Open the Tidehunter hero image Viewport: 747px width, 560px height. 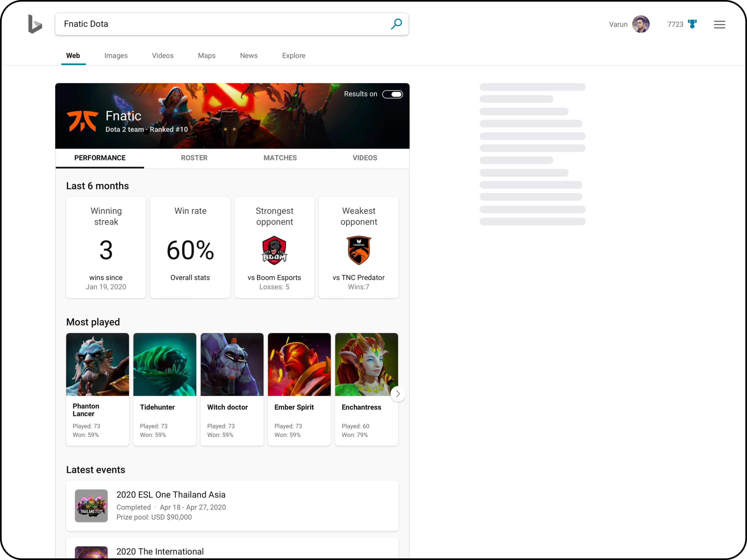point(165,364)
